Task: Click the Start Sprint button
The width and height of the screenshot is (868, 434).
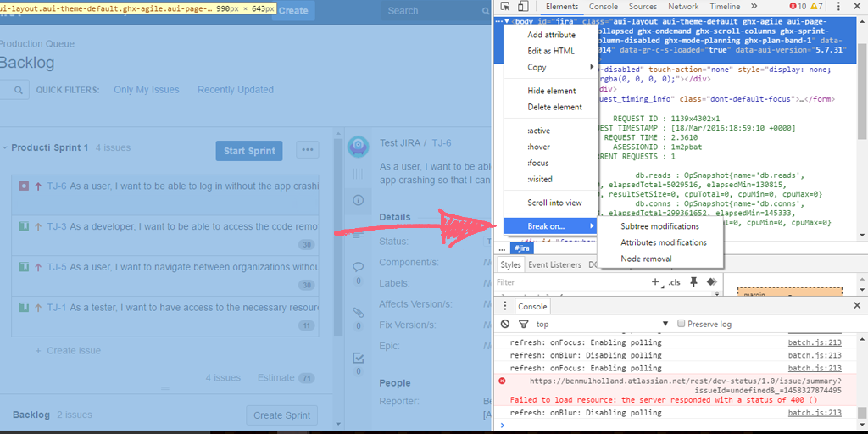Action: (x=249, y=151)
